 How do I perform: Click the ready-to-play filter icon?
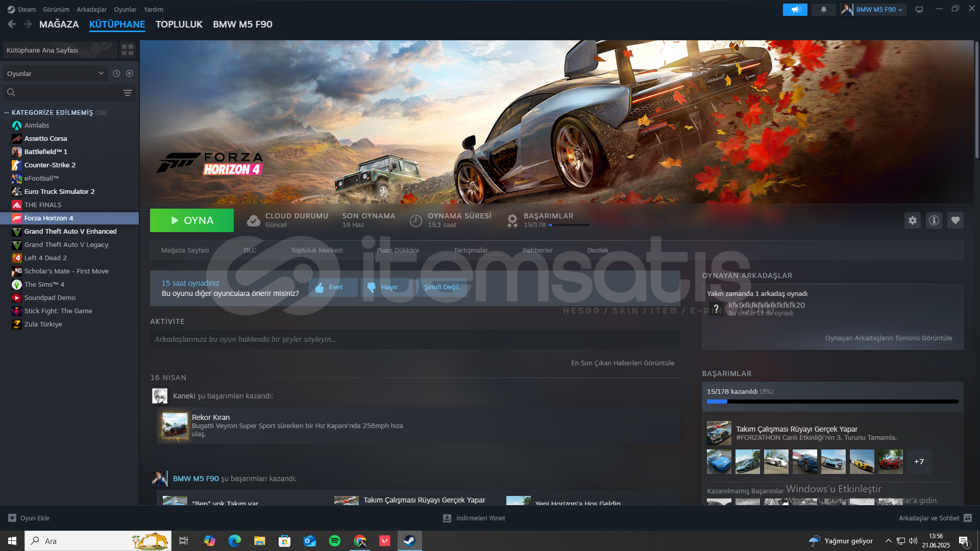(130, 73)
